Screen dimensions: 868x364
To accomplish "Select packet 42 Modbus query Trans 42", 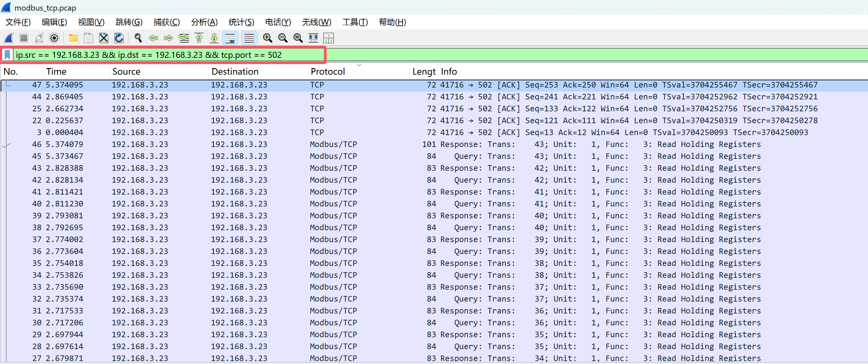I will 434,180.
